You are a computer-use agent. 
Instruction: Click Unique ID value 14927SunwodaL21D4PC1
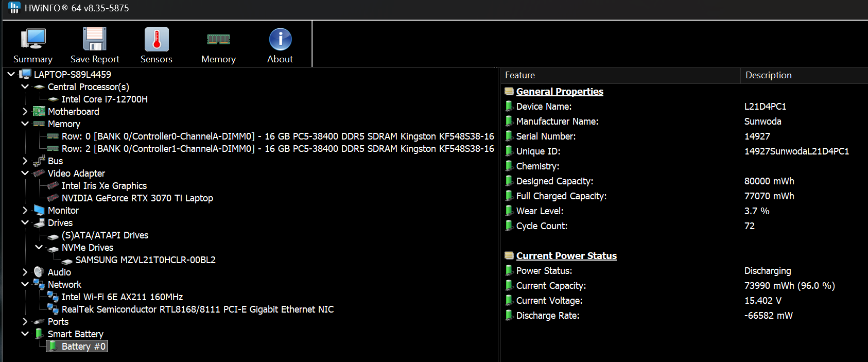pyautogui.click(x=796, y=151)
